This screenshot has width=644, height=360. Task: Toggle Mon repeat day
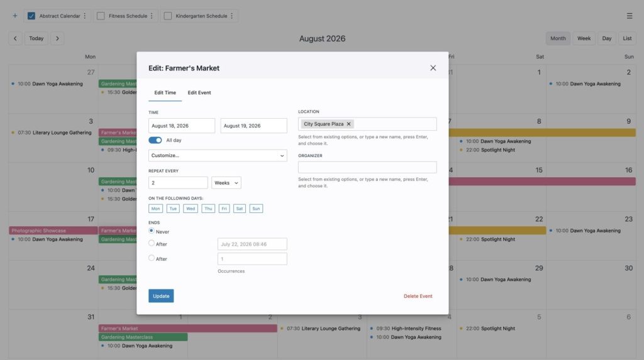pyautogui.click(x=156, y=209)
